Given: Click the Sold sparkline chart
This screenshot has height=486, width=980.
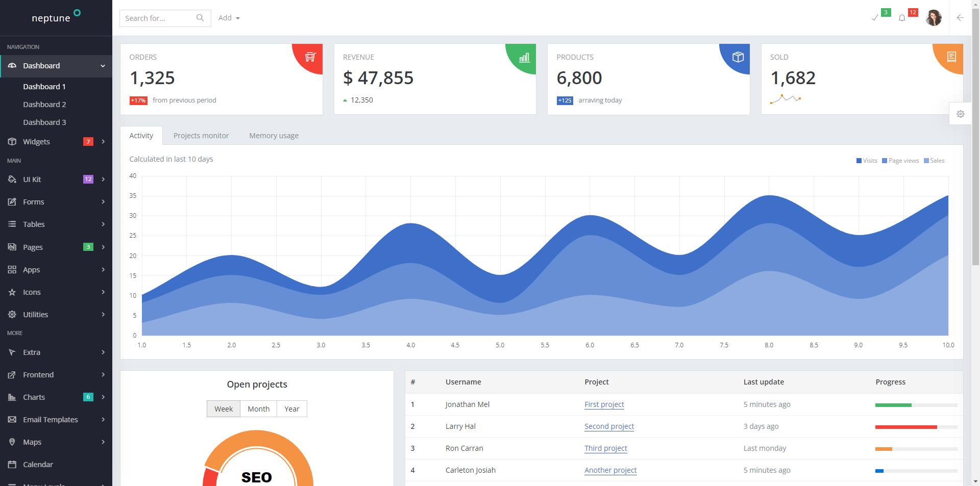Looking at the screenshot, I should [x=786, y=99].
